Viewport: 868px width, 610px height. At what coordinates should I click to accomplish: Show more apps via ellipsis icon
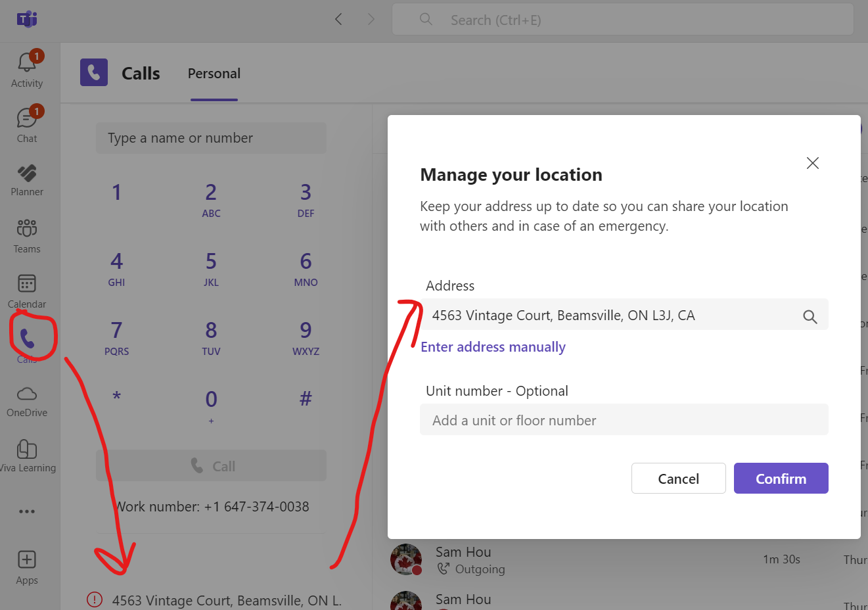click(27, 511)
